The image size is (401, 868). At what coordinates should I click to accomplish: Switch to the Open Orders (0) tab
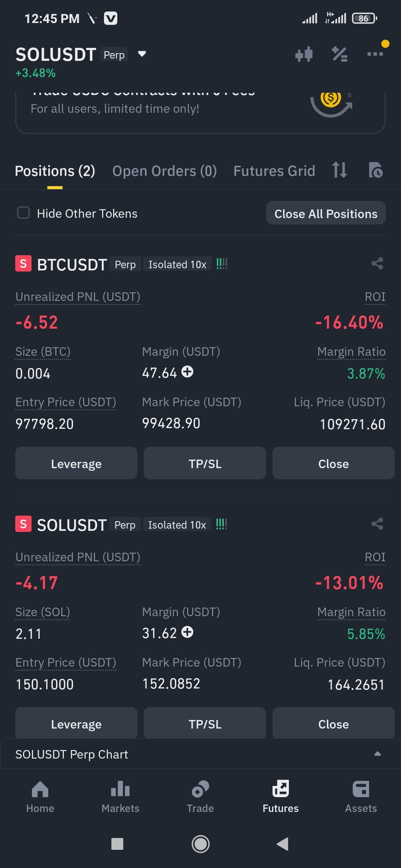click(x=164, y=171)
